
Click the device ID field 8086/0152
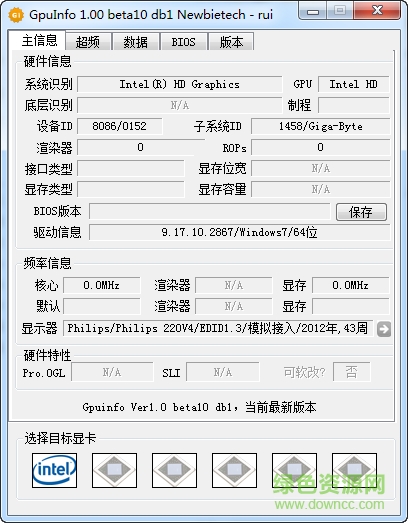(120, 126)
